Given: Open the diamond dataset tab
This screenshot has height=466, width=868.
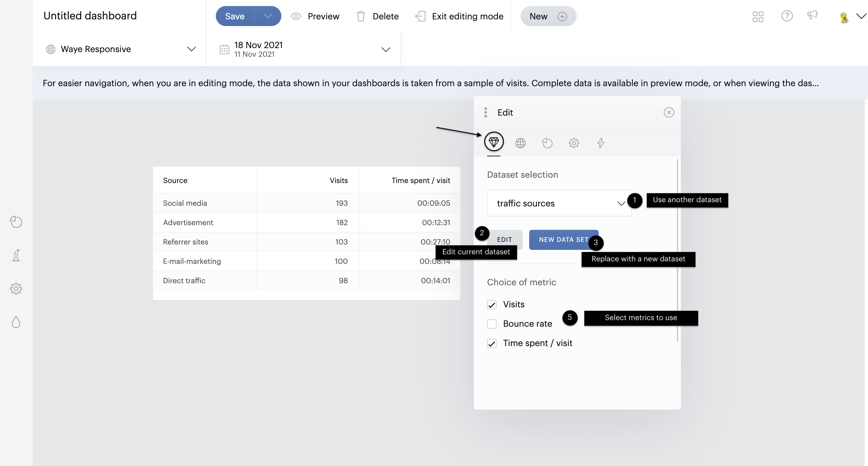Looking at the screenshot, I should (x=494, y=142).
